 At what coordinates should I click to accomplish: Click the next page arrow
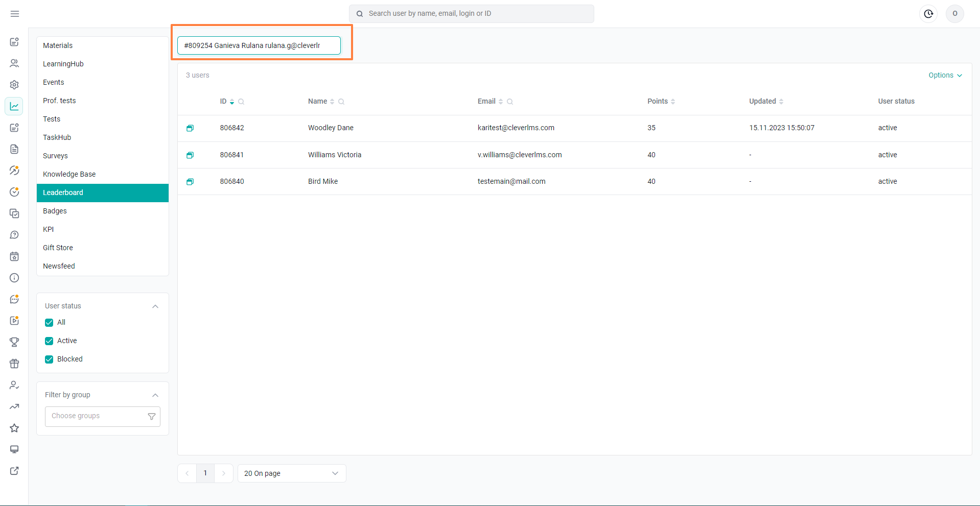coord(224,473)
